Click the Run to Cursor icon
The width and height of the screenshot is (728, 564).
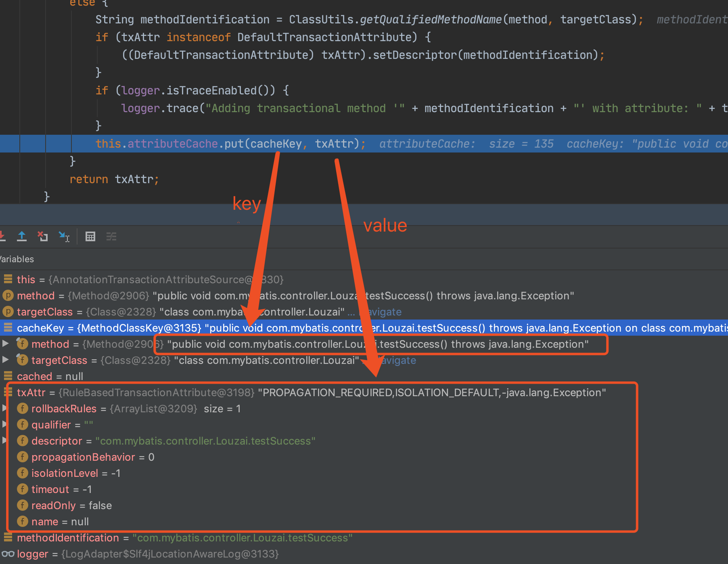pos(64,236)
